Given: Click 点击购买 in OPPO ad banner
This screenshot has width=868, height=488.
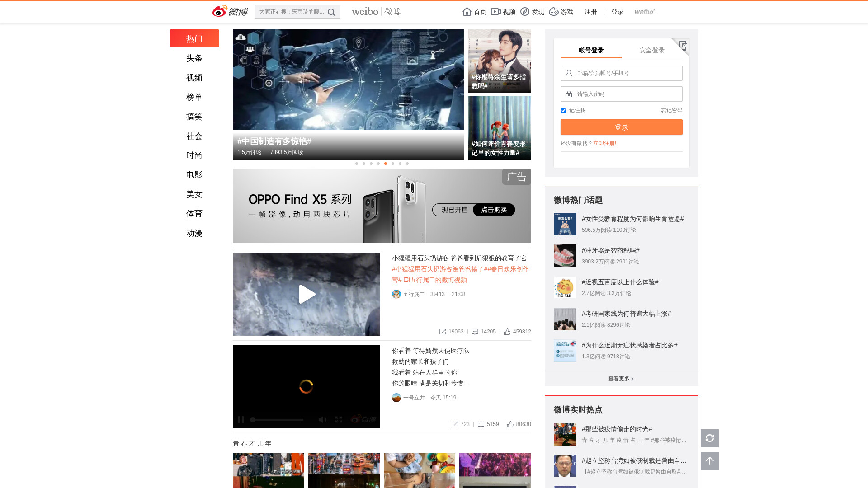Looking at the screenshot, I should tap(494, 210).
